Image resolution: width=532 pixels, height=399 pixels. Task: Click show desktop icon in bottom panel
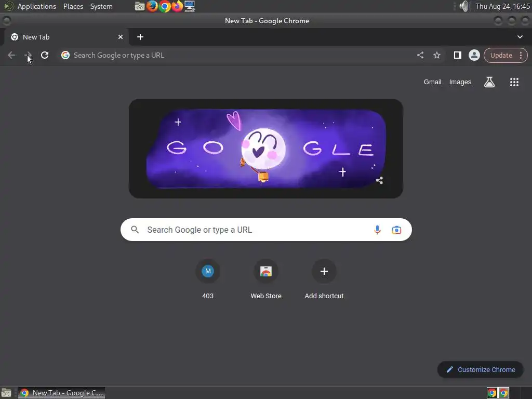click(6, 393)
